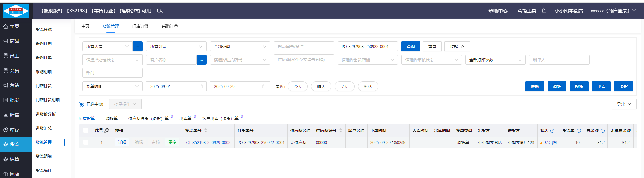Open calendar icon in start date field

[x=201, y=86]
